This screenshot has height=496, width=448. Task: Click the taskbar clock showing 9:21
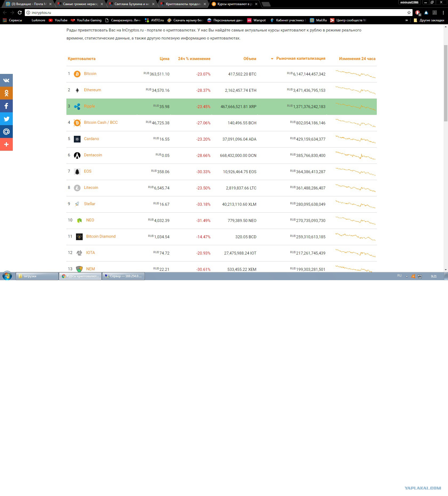(434, 276)
